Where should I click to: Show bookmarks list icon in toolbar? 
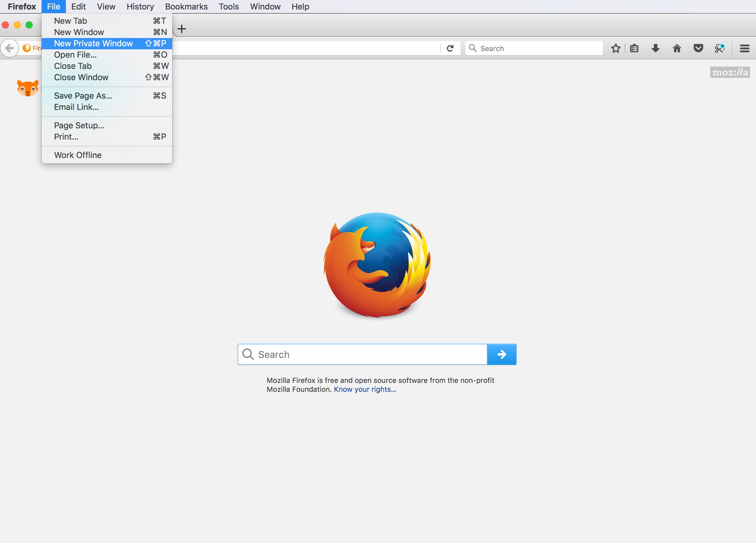pyautogui.click(x=634, y=48)
